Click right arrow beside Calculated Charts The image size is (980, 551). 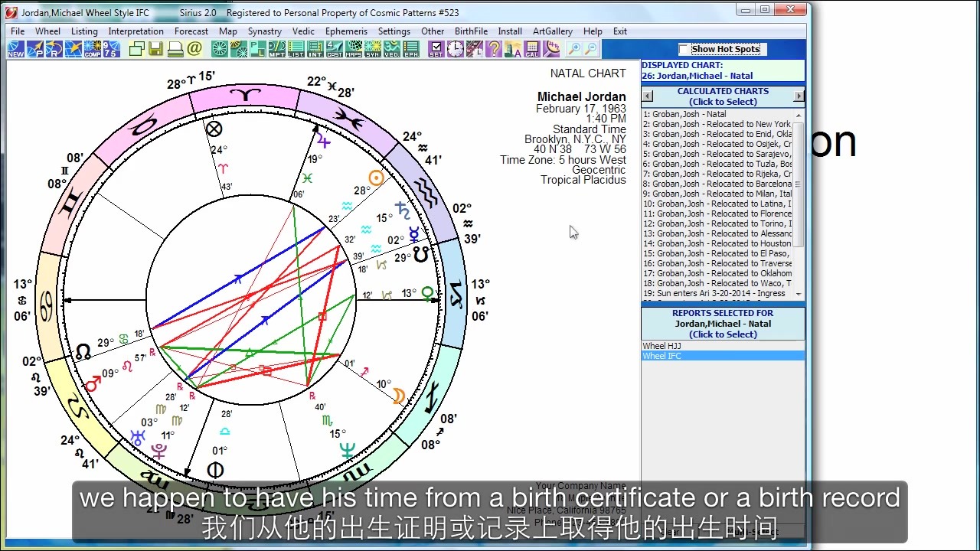point(799,96)
